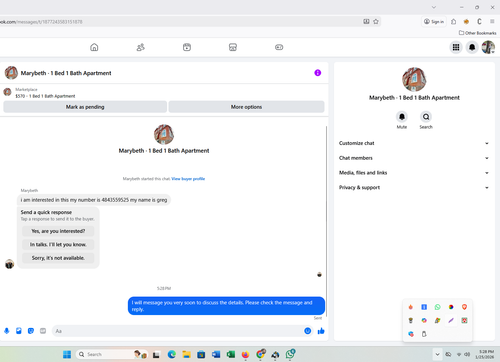
Task: Search in conversation via magnifier icon
Action: click(x=426, y=117)
